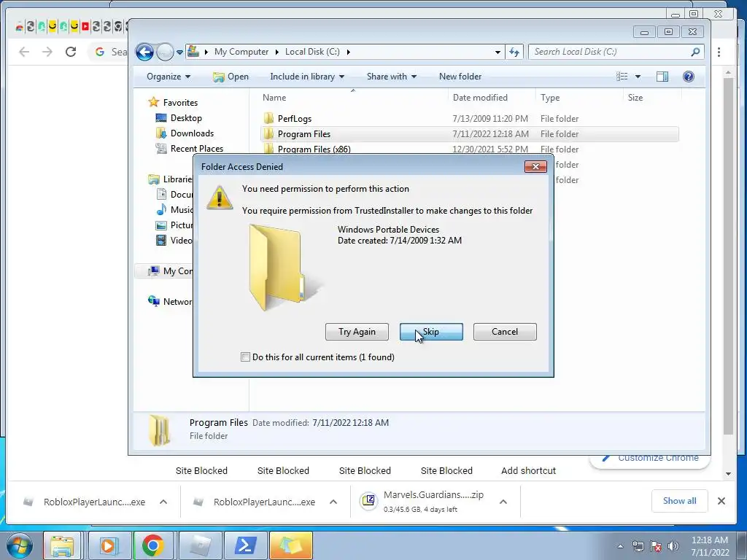Click the taskbar clock showing 12:18 AM
Viewport: 747px width, 560px height.
tap(710, 546)
